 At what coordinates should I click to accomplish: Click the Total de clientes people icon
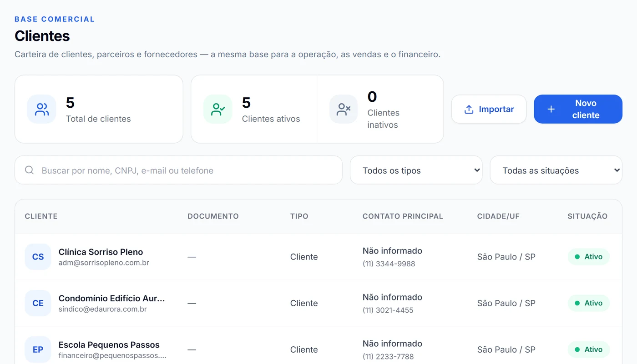(42, 109)
